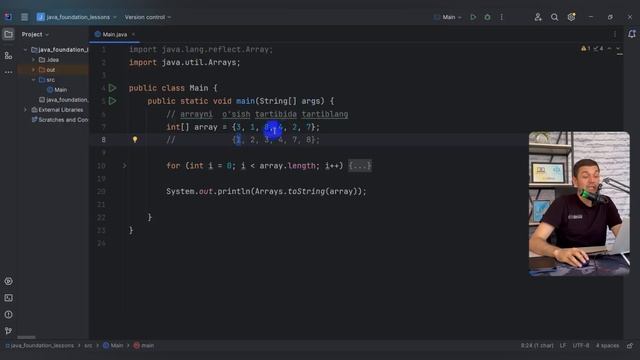Open Project view dropdown header
The height and width of the screenshot is (360, 640).
pyautogui.click(x=35, y=34)
